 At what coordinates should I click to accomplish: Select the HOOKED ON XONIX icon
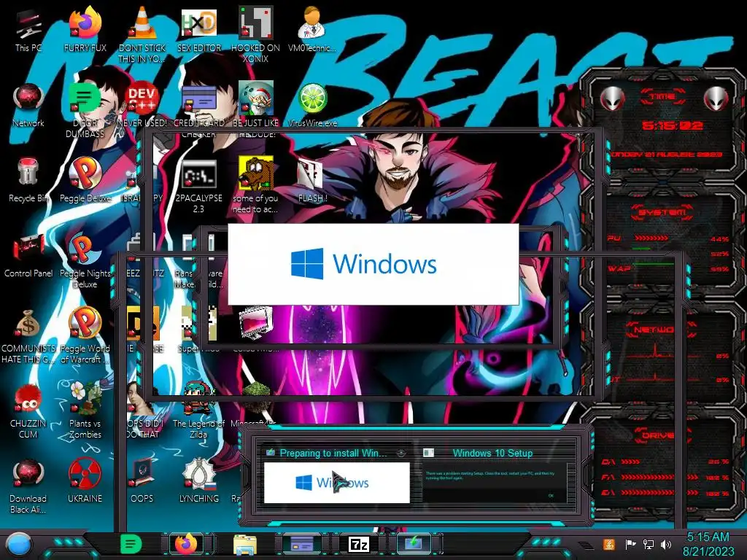tap(255, 35)
